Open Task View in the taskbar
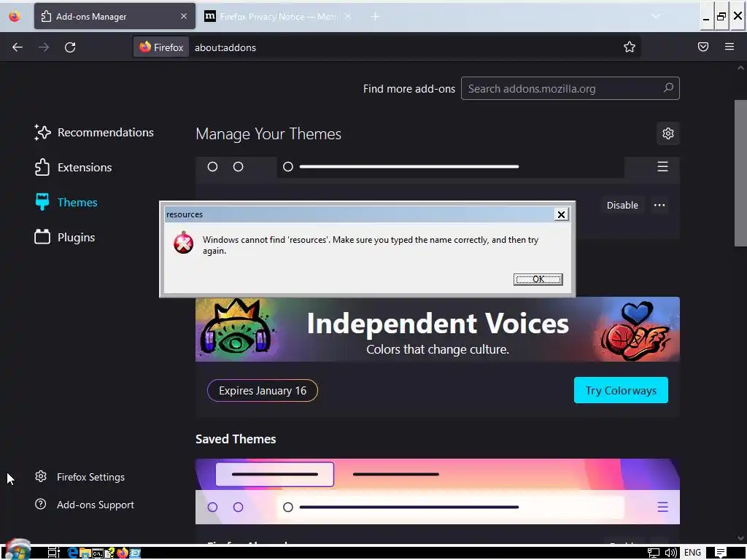Viewport: 747px width, 560px height. (x=54, y=553)
